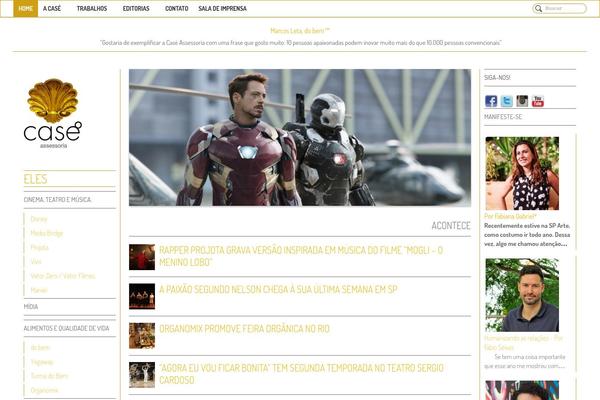Open the TRABALHOS menu
Image resolution: width=600 pixels, height=400 pixels.
click(x=92, y=8)
